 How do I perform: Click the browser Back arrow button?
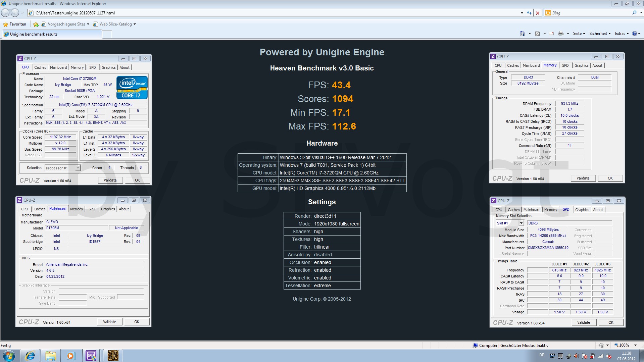(5, 13)
